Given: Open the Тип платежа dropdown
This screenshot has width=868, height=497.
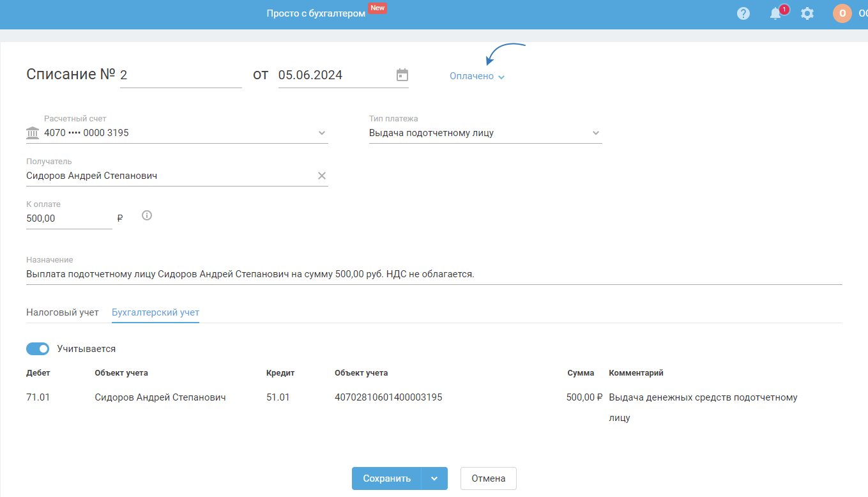Looking at the screenshot, I should [595, 133].
